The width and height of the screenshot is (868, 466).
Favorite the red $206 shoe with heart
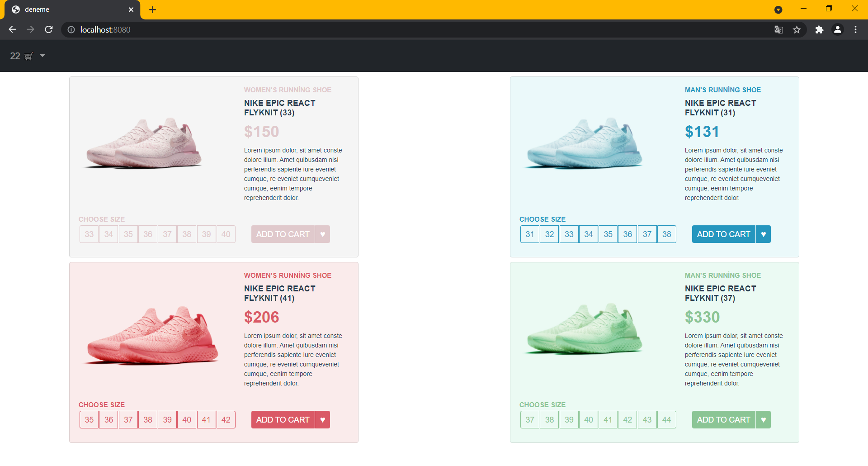tap(322, 420)
